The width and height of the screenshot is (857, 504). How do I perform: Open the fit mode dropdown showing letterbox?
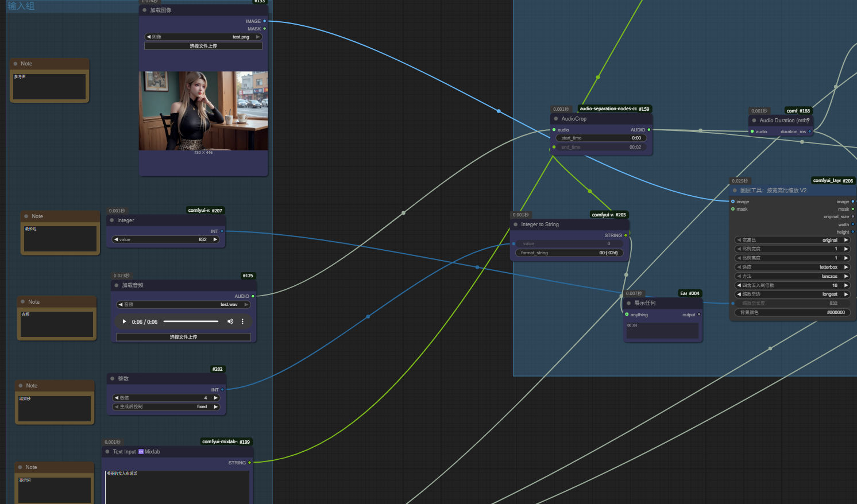pyautogui.click(x=793, y=267)
